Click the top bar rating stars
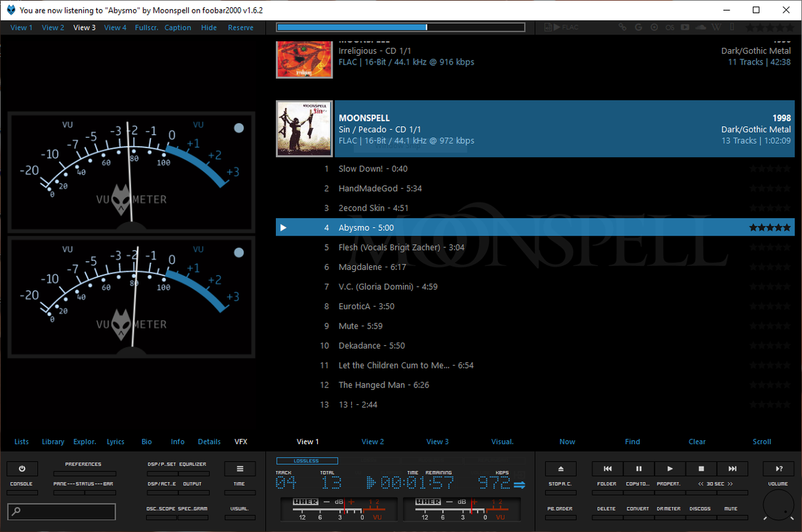 click(769, 27)
